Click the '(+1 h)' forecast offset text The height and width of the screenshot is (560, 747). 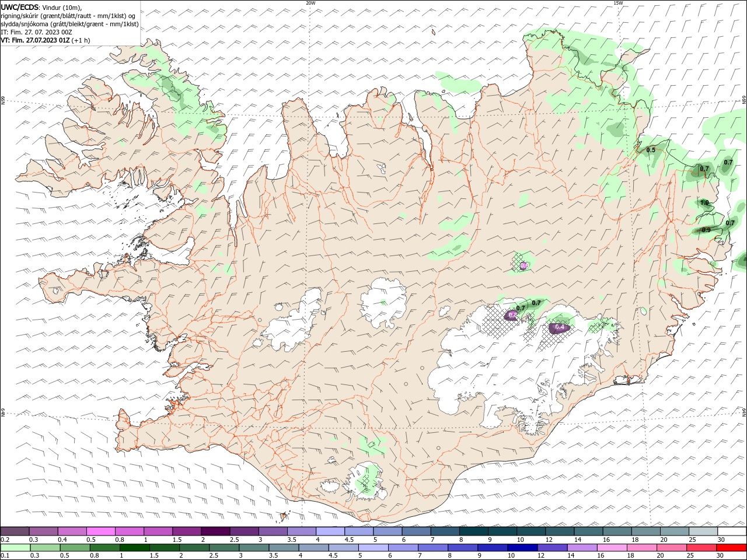tap(82, 40)
